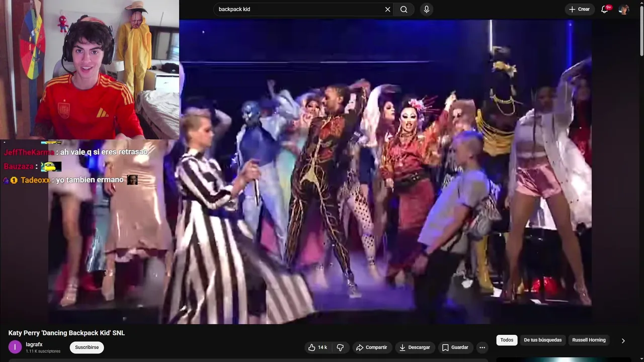
Task: Click JeffTheKarma username in chat overlay
Action: [x=29, y=152]
